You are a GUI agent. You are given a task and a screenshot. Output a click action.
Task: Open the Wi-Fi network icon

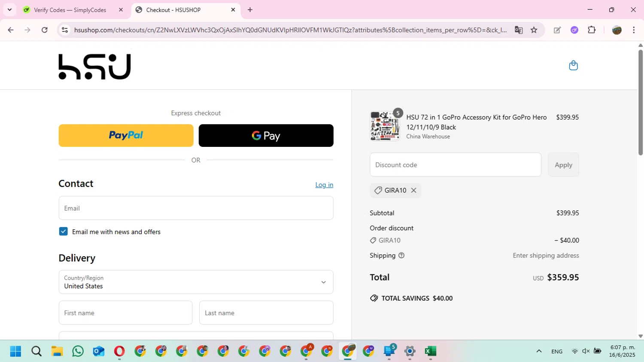574,351
